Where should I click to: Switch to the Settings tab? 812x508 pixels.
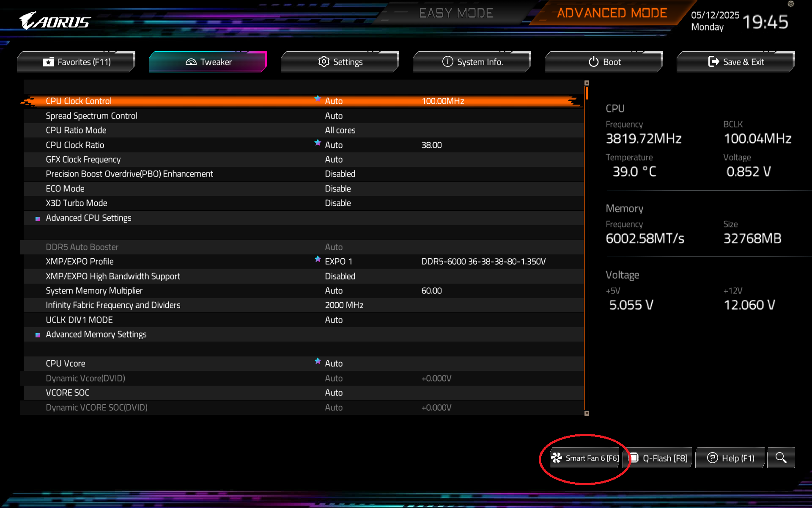pos(340,62)
